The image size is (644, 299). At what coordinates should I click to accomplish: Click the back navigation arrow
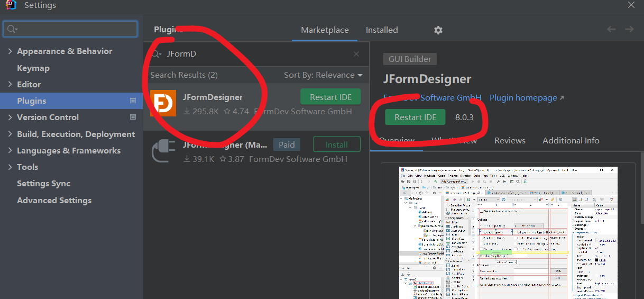(611, 30)
